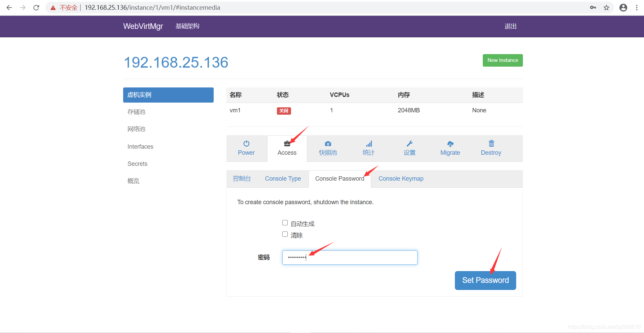The image size is (644, 333).
Task: Click the VCPUs column header
Action: (339, 95)
